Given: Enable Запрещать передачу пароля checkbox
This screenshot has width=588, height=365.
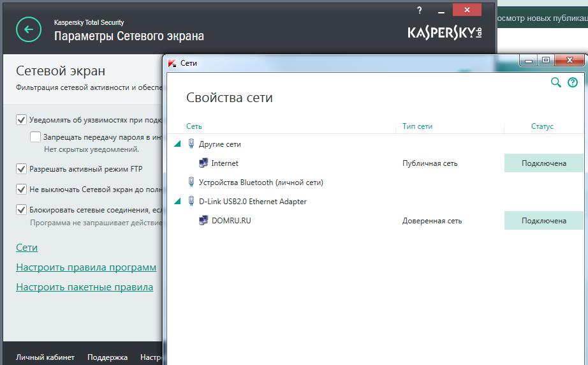Looking at the screenshot, I should pos(35,137).
